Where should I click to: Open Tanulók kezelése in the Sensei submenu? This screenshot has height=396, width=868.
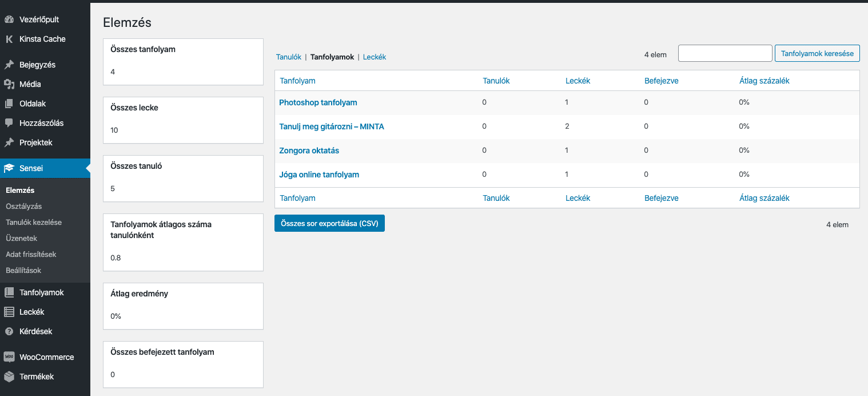34,222
